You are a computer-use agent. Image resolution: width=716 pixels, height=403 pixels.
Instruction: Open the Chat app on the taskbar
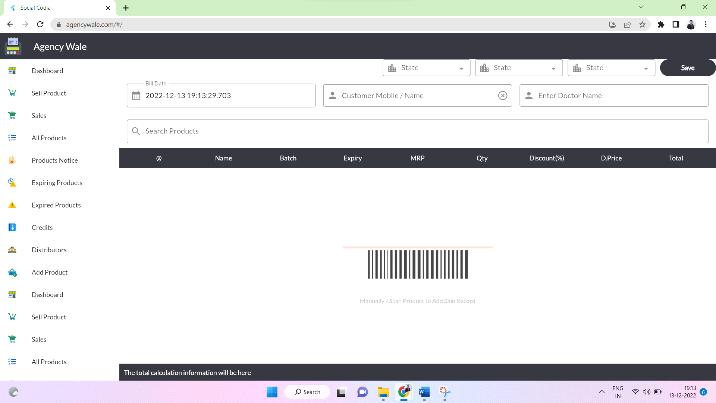click(x=363, y=392)
